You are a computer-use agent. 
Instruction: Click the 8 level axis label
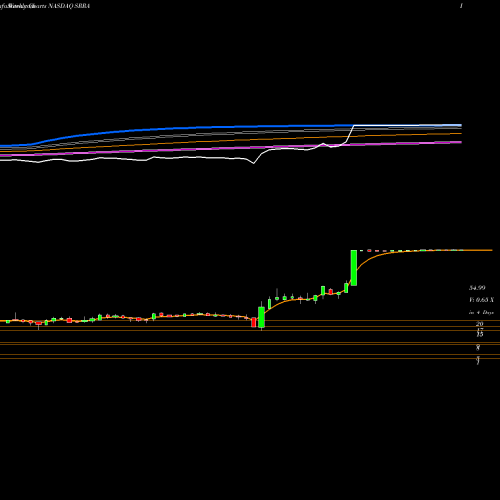[478, 348]
